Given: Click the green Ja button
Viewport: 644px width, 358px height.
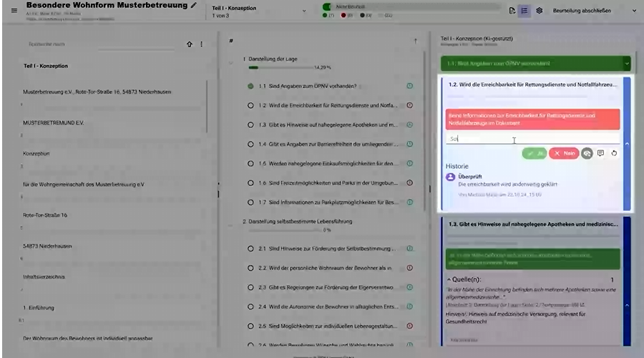Looking at the screenshot, I should point(535,153).
